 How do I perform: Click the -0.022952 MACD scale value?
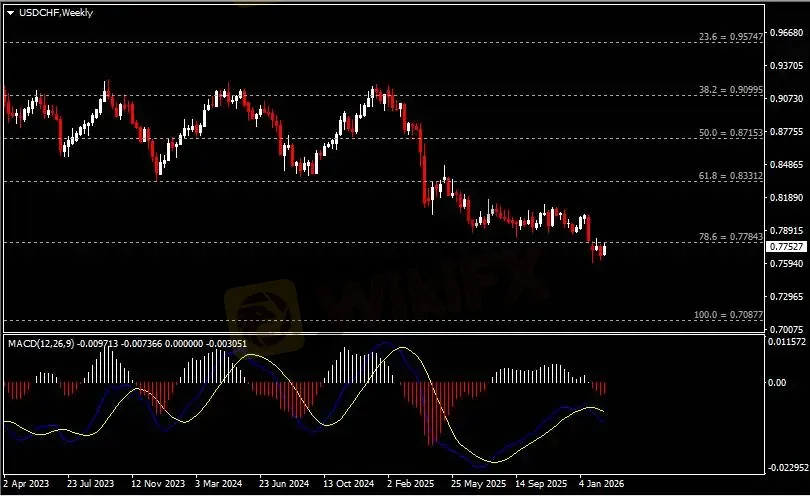[x=786, y=467]
